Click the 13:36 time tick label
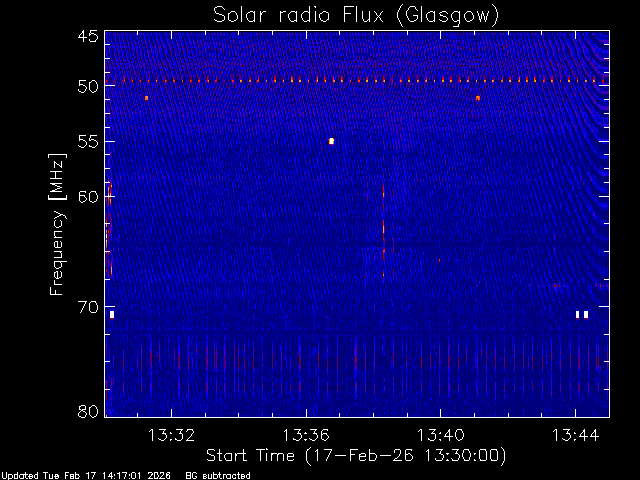 [x=306, y=435]
